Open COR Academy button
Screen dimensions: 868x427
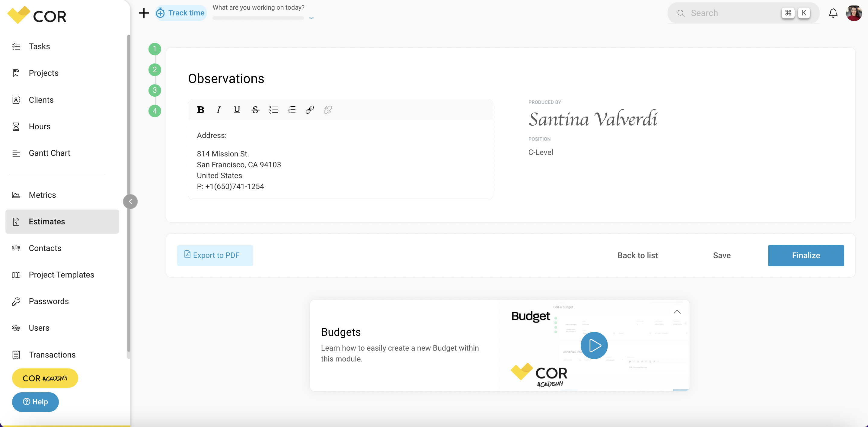[x=45, y=378]
